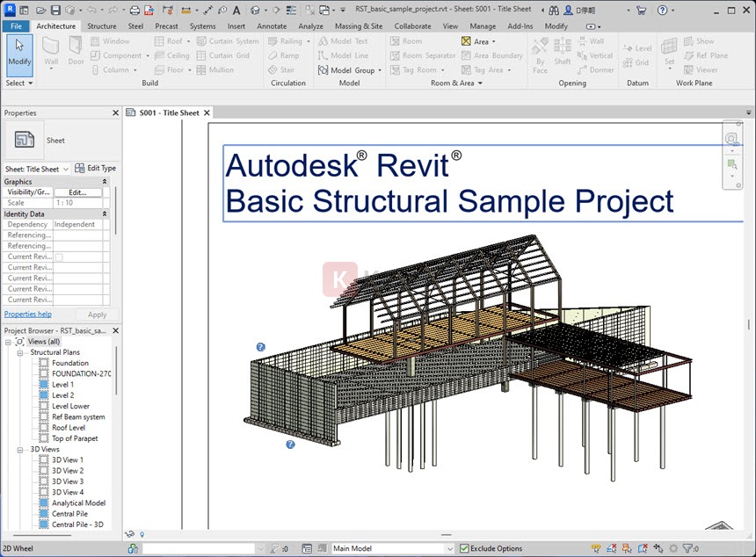The width and height of the screenshot is (756, 557).
Task: Select the Wall tool
Action: (52, 50)
